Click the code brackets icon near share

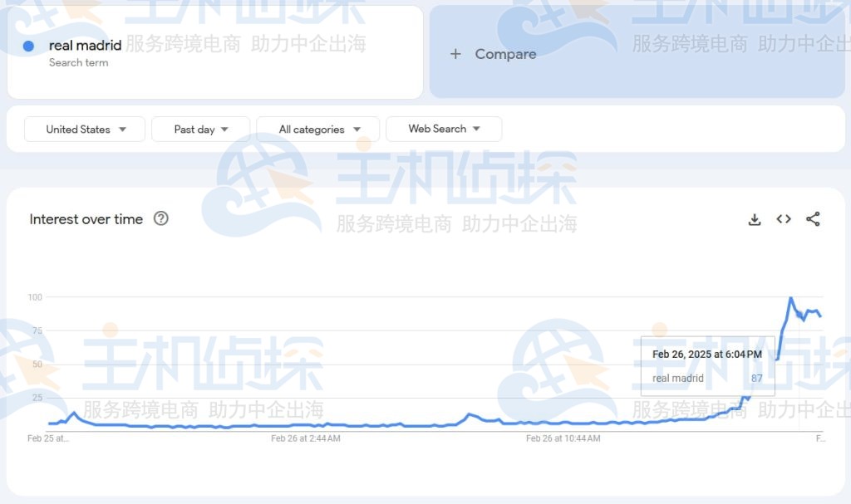[783, 218]
